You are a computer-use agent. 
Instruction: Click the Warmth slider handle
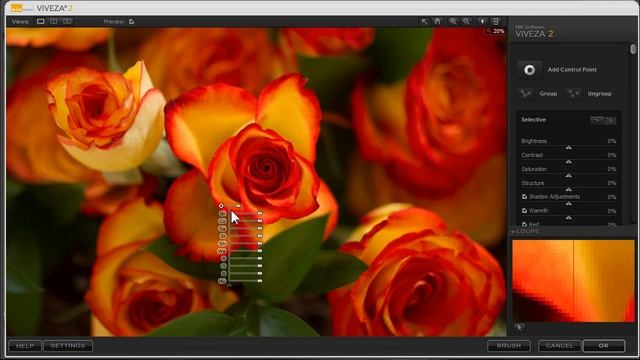coord(569,218)
